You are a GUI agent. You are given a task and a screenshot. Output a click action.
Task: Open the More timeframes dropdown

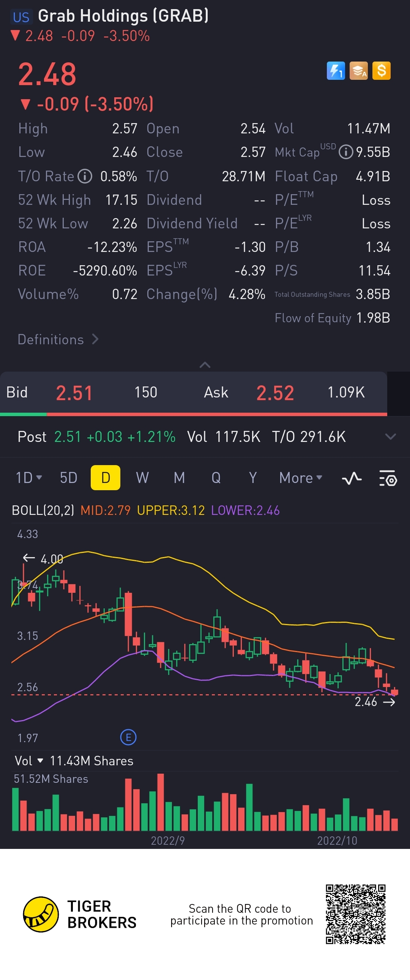301,478
